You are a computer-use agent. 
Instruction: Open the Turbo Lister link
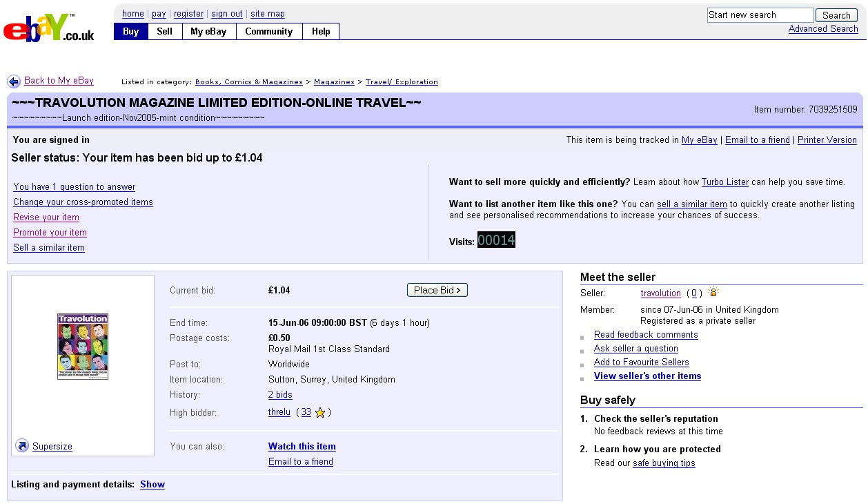725,182
